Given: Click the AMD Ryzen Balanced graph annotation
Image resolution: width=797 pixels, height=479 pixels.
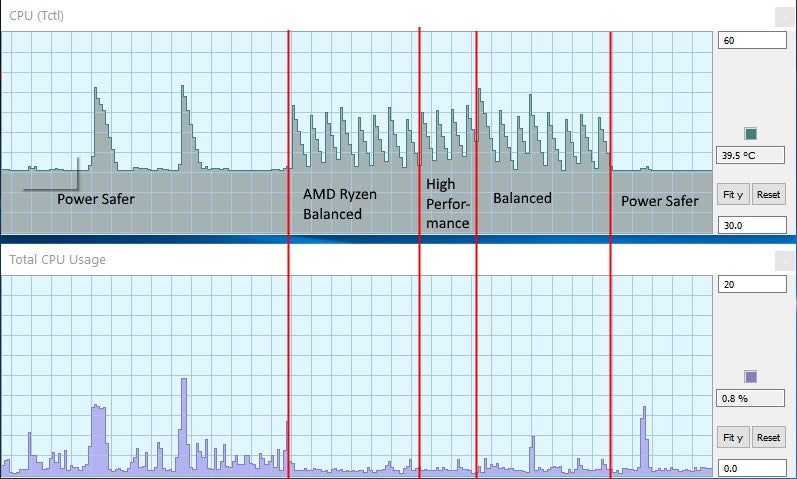Looking at the screenshot, I should [x=340, y=203].
